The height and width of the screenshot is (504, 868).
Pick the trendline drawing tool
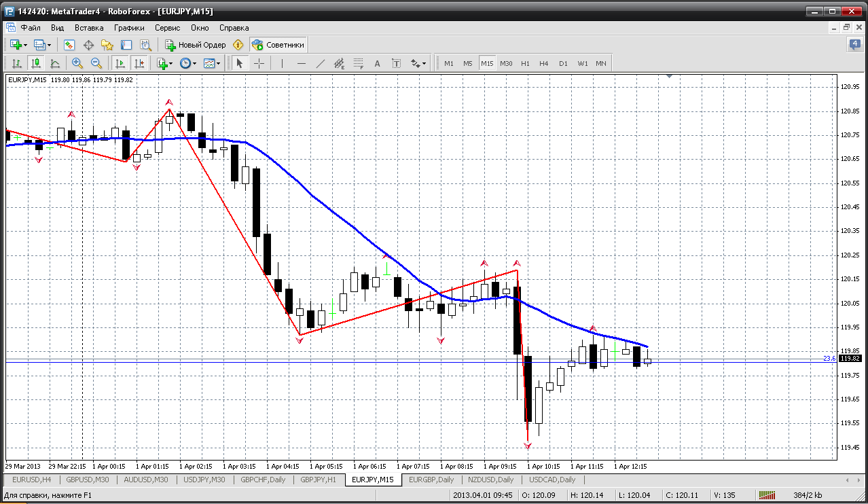coord(321,63)
